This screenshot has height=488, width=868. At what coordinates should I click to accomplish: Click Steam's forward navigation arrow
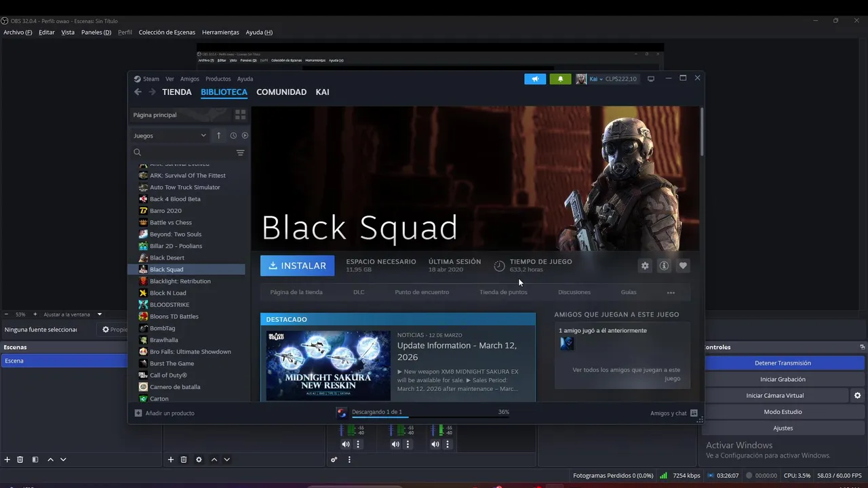coord(152,92)
